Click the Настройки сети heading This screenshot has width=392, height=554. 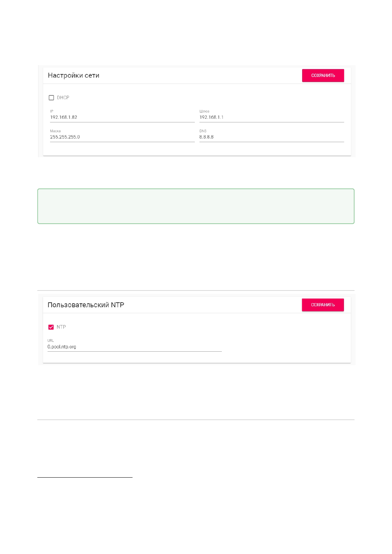tap(73, 75)
